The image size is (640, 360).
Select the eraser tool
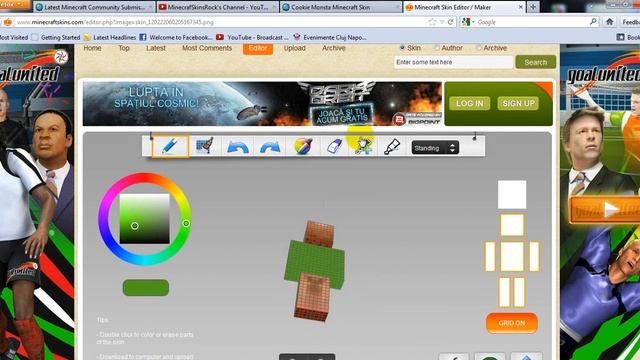tap(334, 147)
